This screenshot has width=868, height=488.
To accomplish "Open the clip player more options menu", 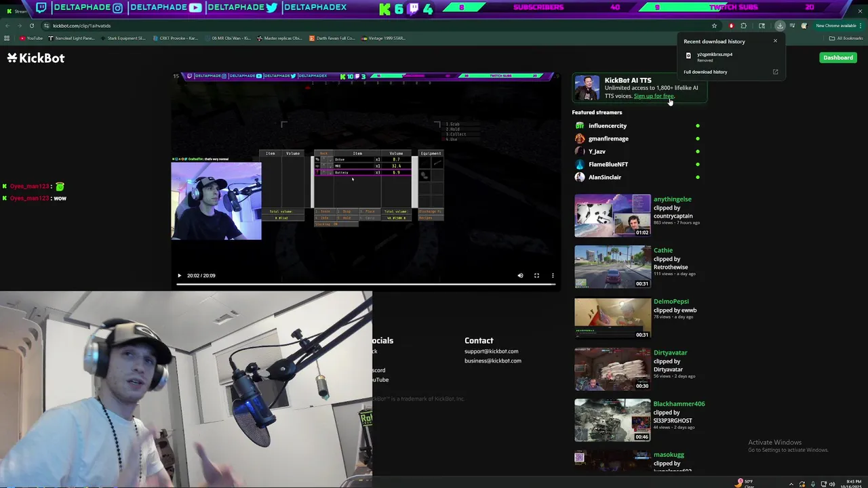I will click(553, 275).
